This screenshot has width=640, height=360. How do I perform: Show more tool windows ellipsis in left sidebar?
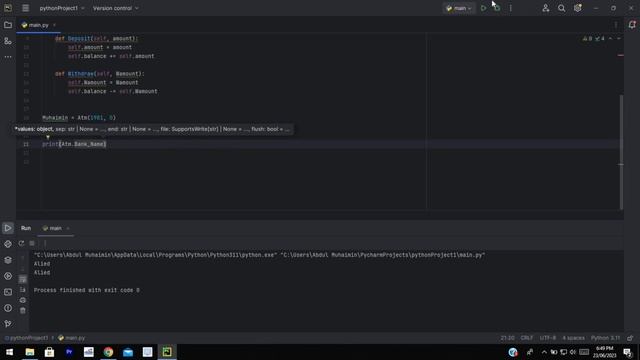[x=8, y=57]
